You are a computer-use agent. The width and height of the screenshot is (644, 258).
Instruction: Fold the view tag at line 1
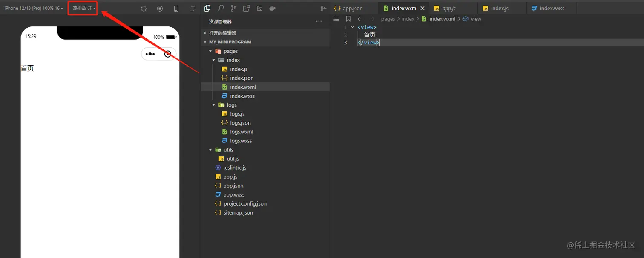[352, 27]
